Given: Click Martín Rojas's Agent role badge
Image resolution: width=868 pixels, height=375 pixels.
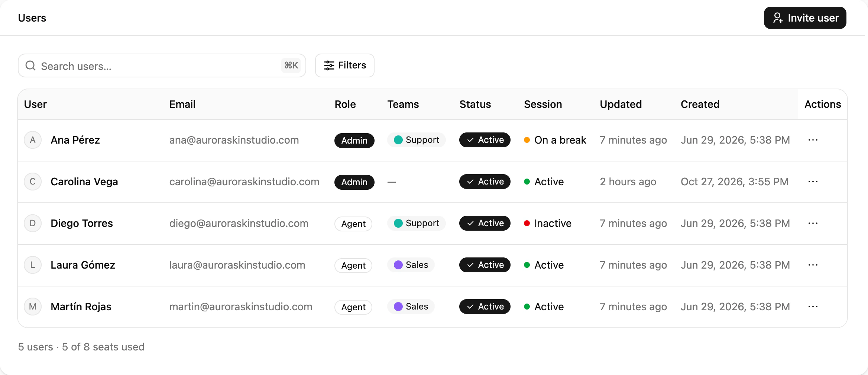Looking at the screenshot, I should pos(353,307).
